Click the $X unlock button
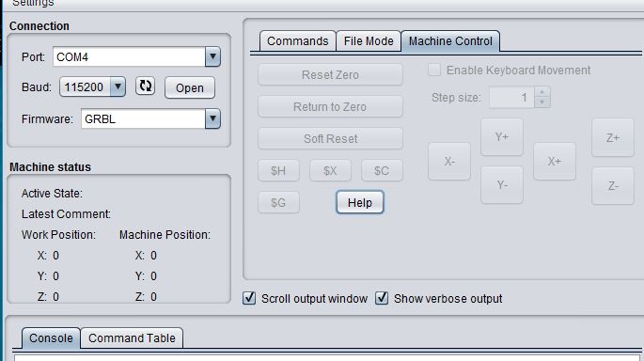The height and width of the screenshot is (361, 644). [330, 170]
